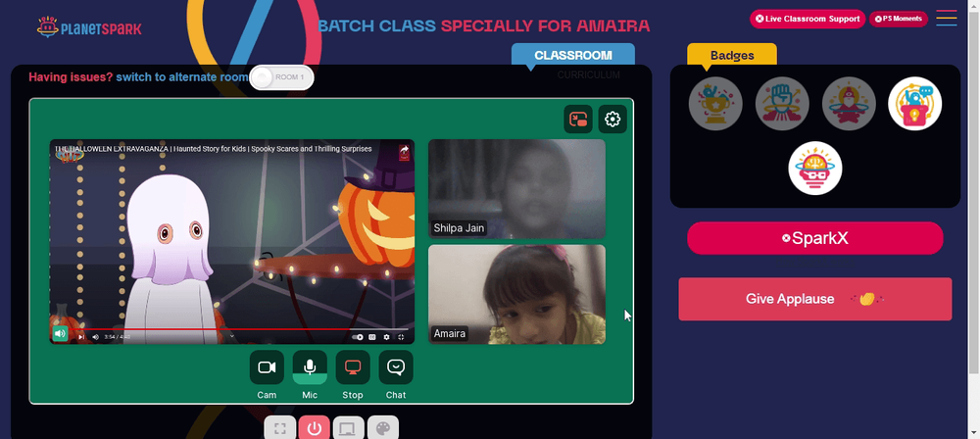Viewport: 980px width, 439px height.
Task: Mute the shared video player volume
Action: point(96,337)
